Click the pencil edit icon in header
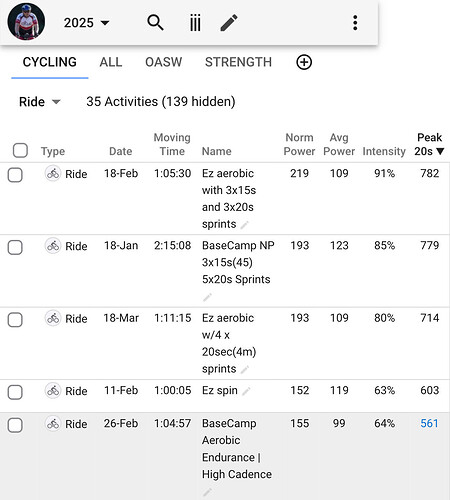This screenshot has width=450, height=500. [x=229, y=23]
